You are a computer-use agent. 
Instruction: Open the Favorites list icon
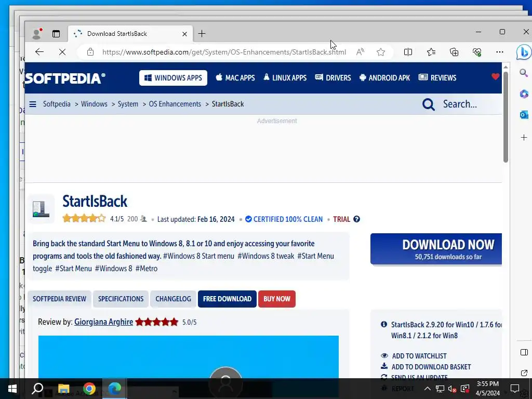[431, 52]
